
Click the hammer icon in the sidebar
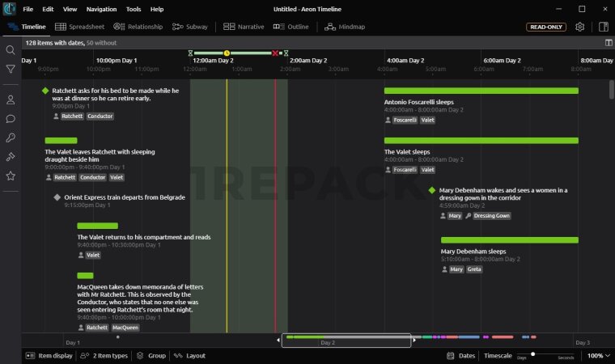click(x=11, y=156)
